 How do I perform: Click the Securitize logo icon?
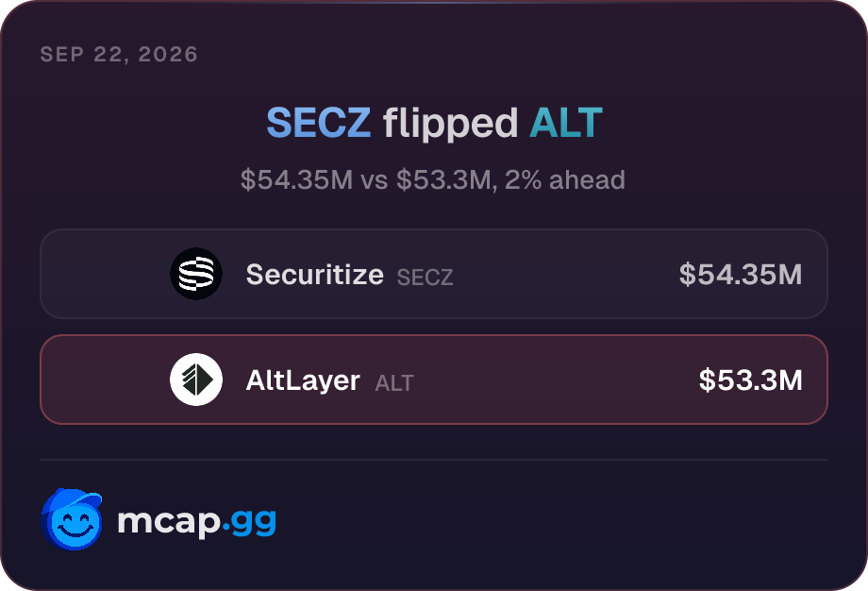pyautogui.click(x=196, y=274)
